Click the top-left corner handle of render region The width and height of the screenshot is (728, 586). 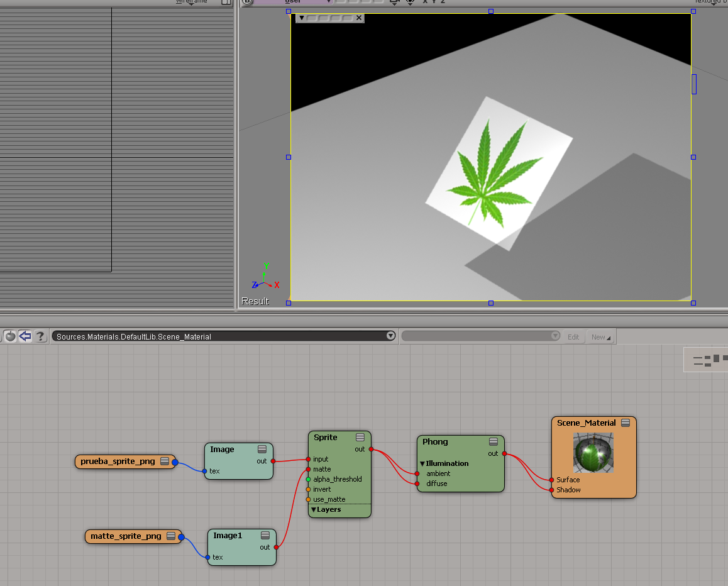tap(289, 11)
